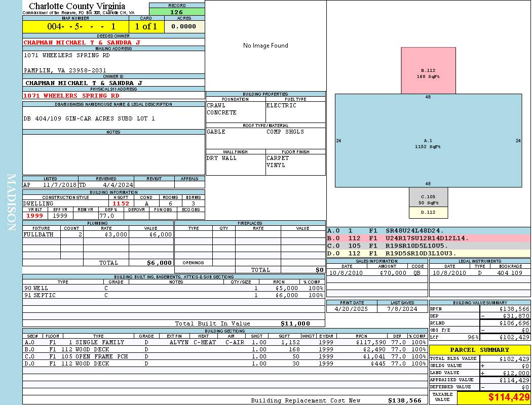Image resolution: width=532 pixels, height=405 pixels.
Task: Click the gray C.105 porch sketch area
Action: click(428, 197)
